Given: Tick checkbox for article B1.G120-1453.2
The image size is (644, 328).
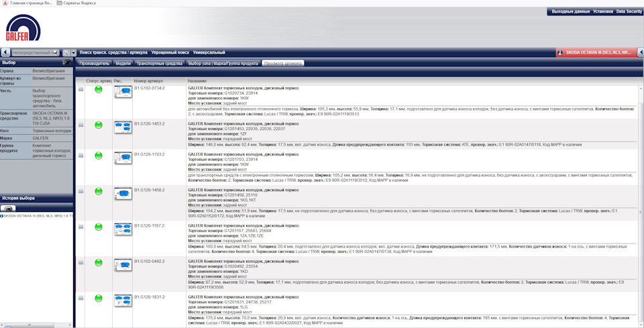Looking at the screenshot, I should pos(81,125).
